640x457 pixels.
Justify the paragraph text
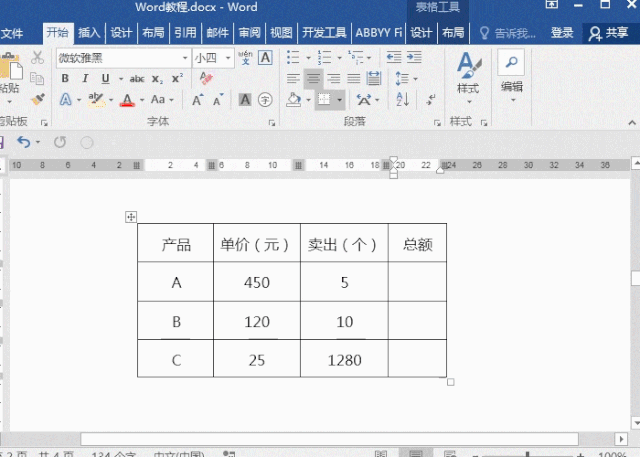click(353, 78)
